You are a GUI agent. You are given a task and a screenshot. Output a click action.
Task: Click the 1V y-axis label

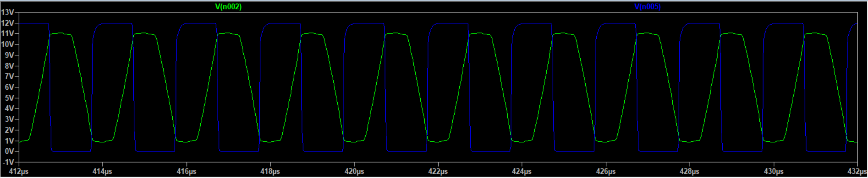(10, 140)
